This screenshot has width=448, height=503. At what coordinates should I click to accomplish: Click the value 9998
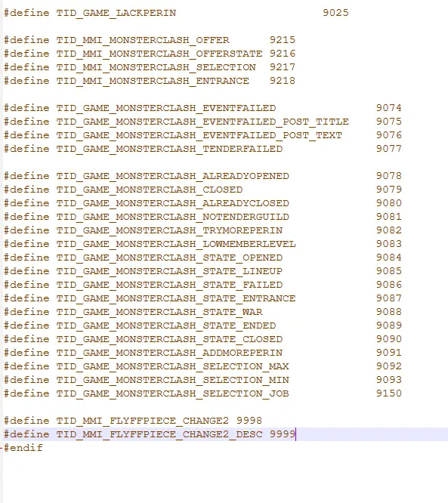pyautogui.click(x=249, y=421)
